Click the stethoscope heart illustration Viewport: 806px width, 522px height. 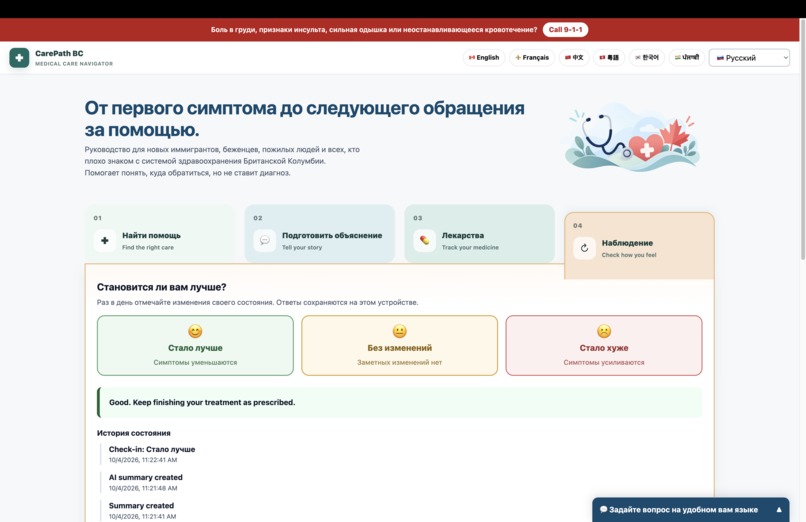632,136
